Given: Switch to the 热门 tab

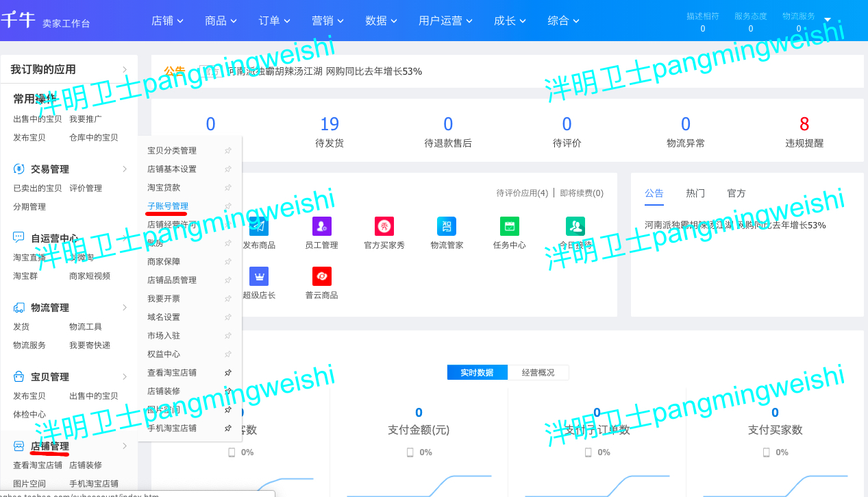Looking at the screenshot, I should pyautogui.click(x=695, y=193).
